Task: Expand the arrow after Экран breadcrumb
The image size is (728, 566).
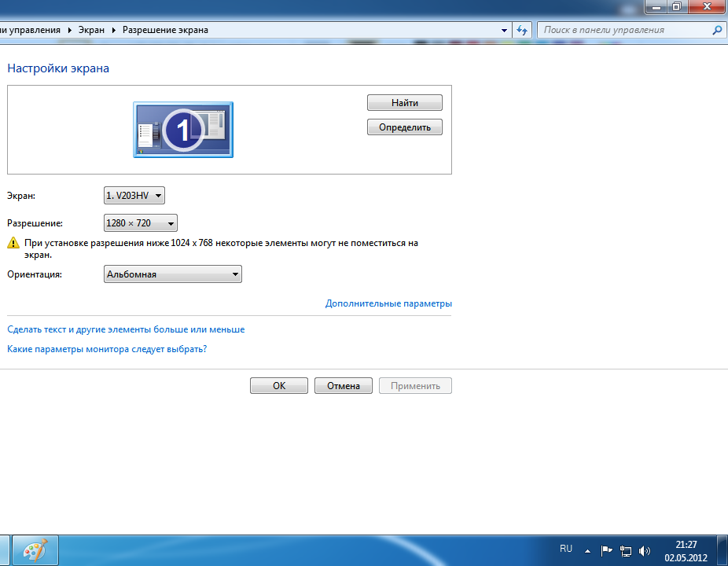Action: tap(114, 30)
